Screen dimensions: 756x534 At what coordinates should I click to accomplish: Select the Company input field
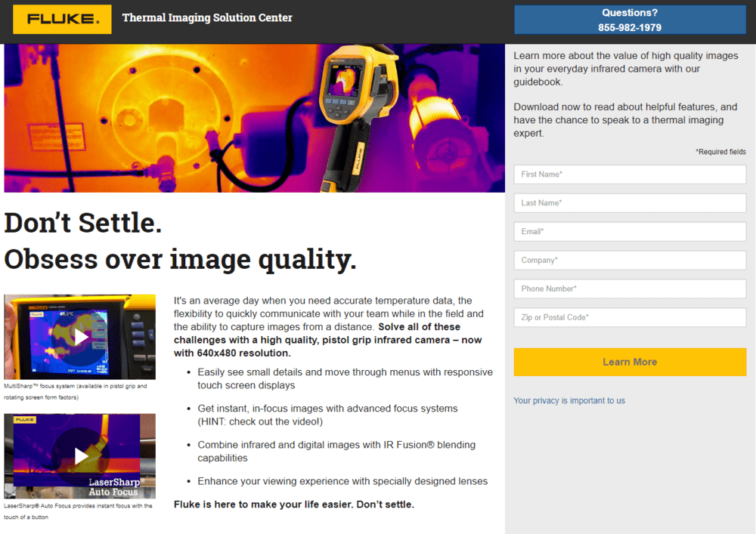point(630,260)
